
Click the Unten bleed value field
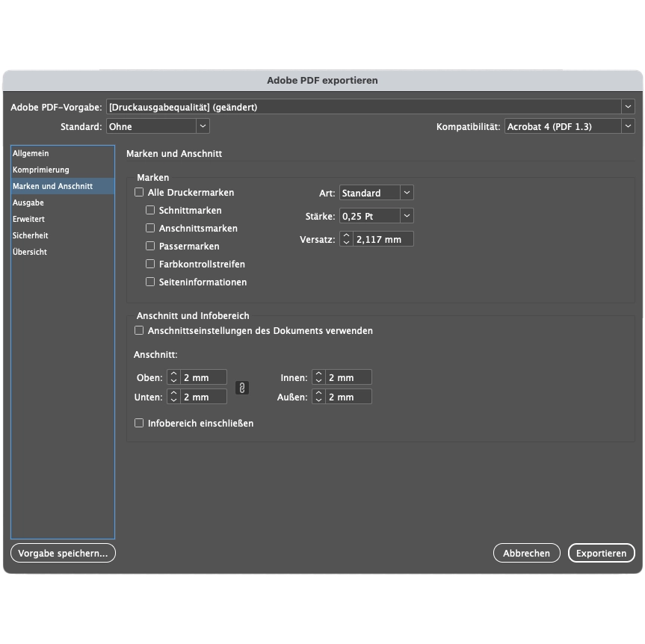tap(203, 397)
